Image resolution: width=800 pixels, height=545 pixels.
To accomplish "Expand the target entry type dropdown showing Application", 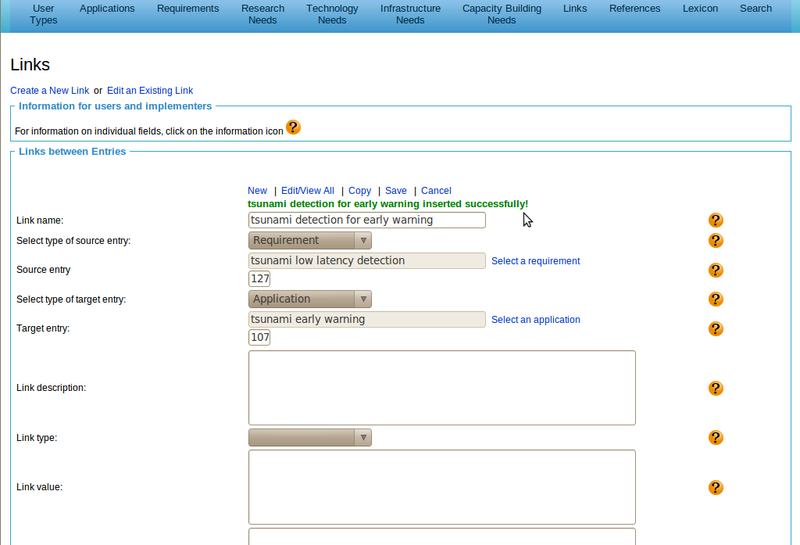I will click(310, 299).
